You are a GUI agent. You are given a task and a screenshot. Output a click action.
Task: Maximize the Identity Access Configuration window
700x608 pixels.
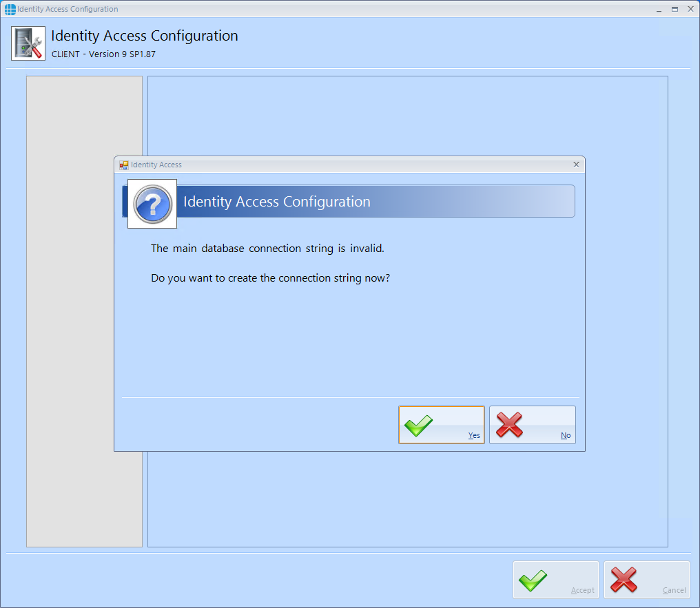tap(675, 10)
